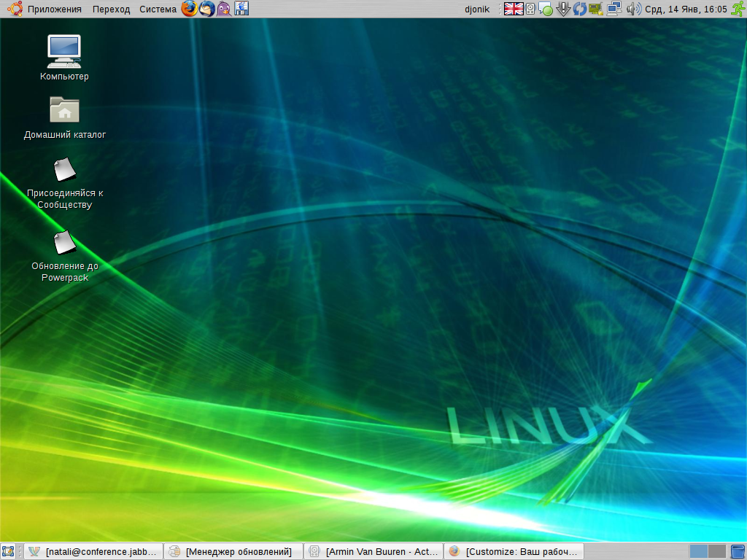
Task: Launch Pidgin messenger from panel
Action: 224,9
